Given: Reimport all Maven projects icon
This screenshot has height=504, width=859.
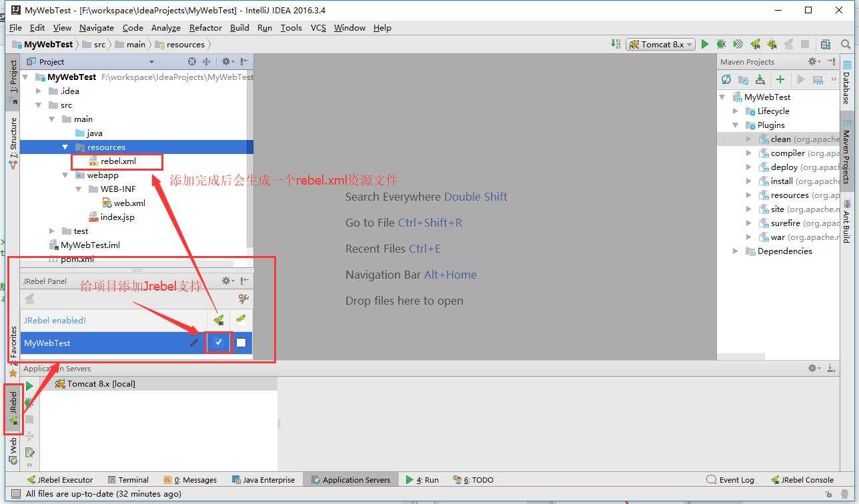Looking at the screenshot, I should [x=726, y=79].
